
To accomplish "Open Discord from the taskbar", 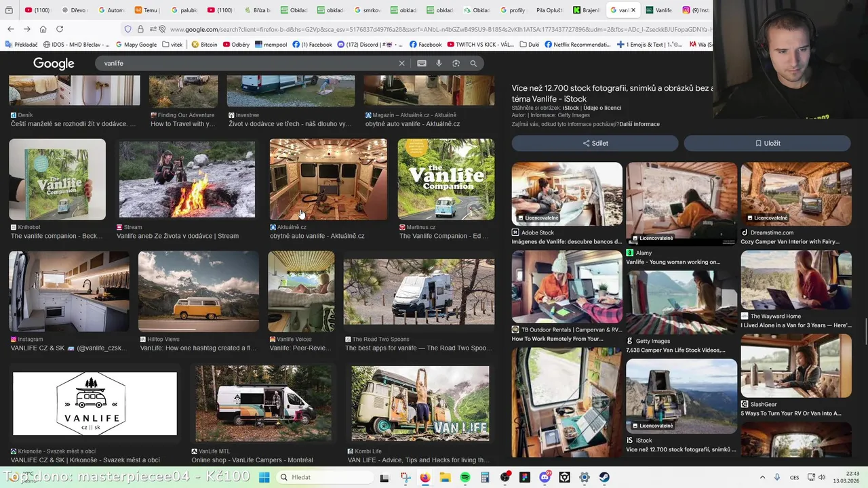I will tap(545, 477).
